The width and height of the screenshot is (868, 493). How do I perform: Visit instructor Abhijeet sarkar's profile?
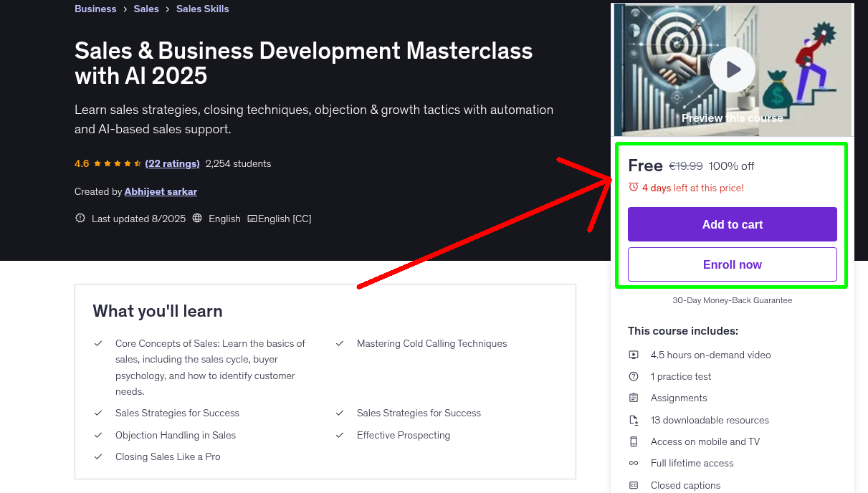click(161, 191)
